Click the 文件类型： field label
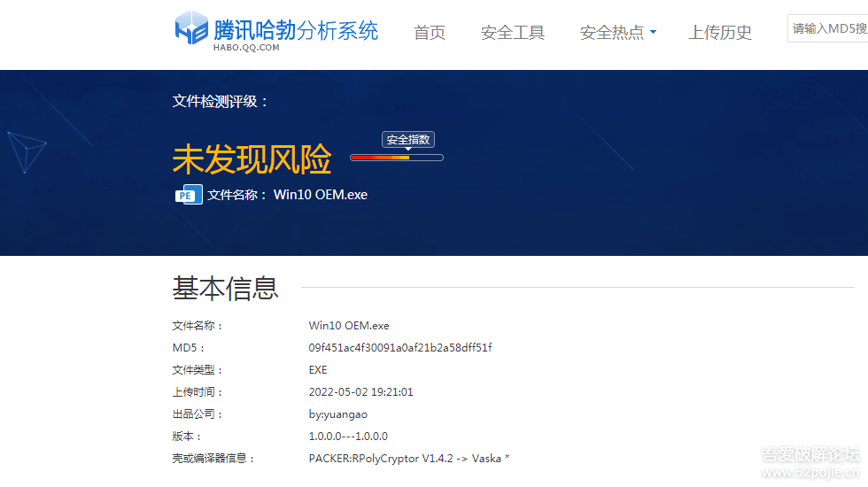The width and height of the screenshot is (868, 487). (x=198, y=370)
